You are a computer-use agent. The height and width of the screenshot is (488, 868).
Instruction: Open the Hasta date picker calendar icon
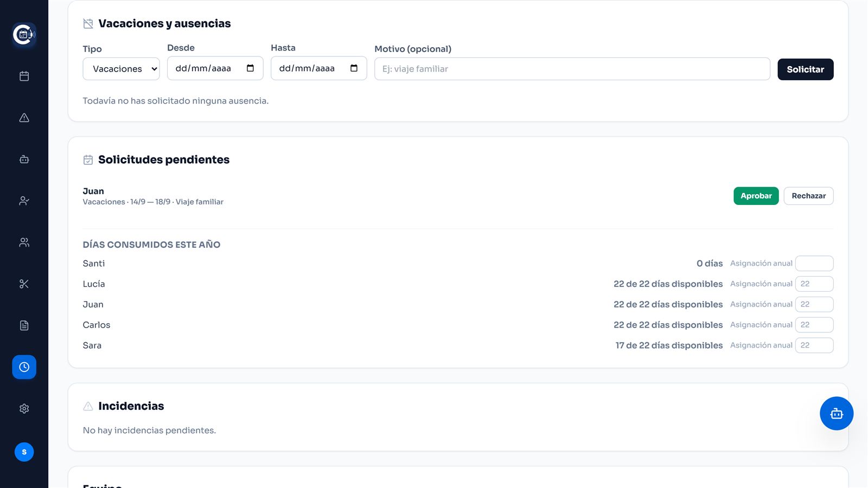(354, 68)
